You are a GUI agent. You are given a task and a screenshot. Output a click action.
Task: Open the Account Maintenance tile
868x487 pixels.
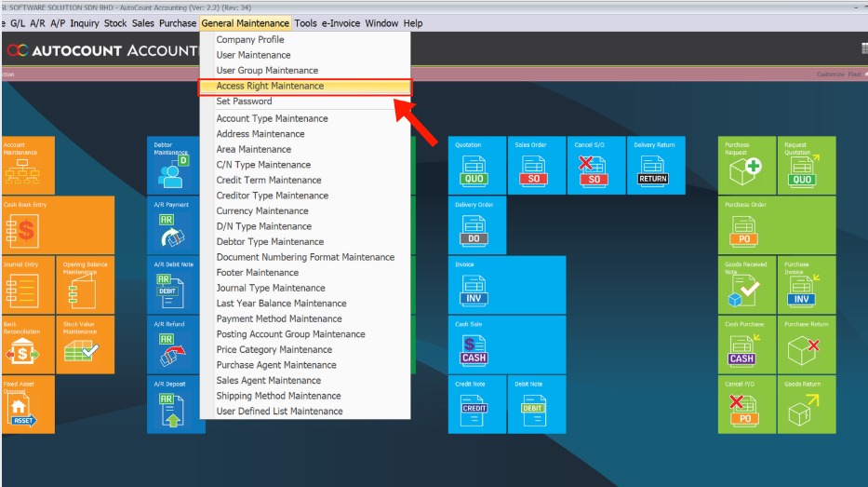pyautogui.click(x=28, y=165)
